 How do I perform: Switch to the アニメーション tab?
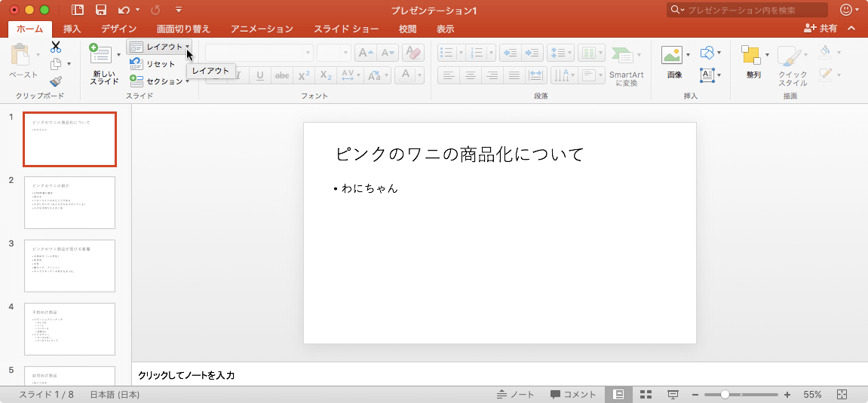262,29
